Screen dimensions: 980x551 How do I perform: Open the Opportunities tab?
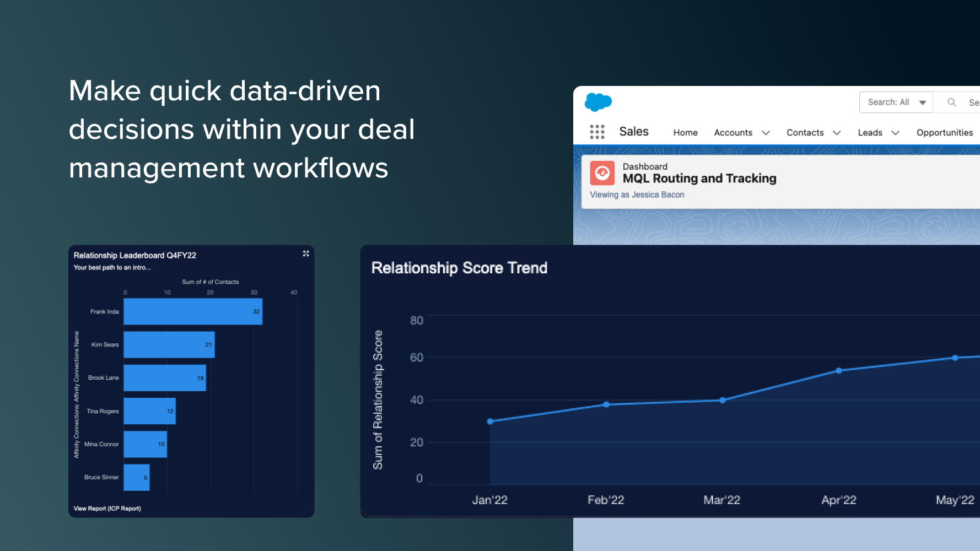944,133
